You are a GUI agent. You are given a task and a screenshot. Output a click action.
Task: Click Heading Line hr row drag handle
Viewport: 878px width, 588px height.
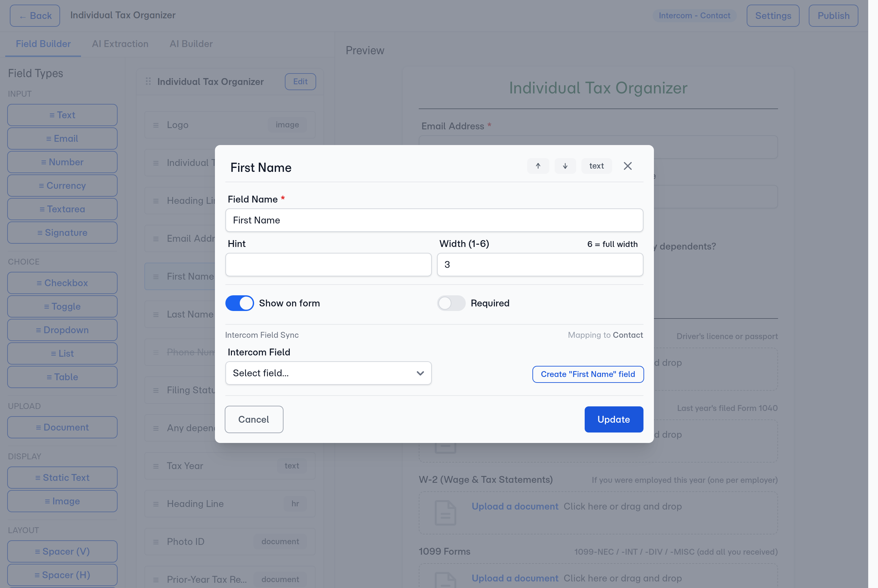coord(156,504)
